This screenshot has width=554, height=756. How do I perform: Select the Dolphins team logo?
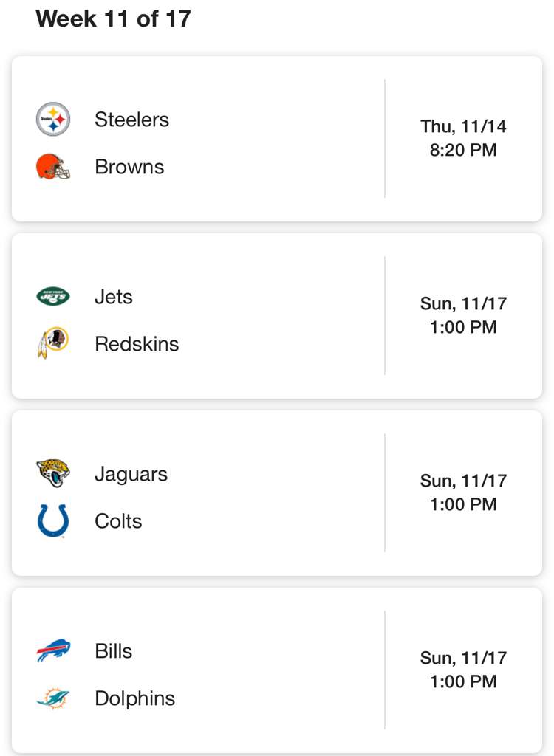point(53,698)
